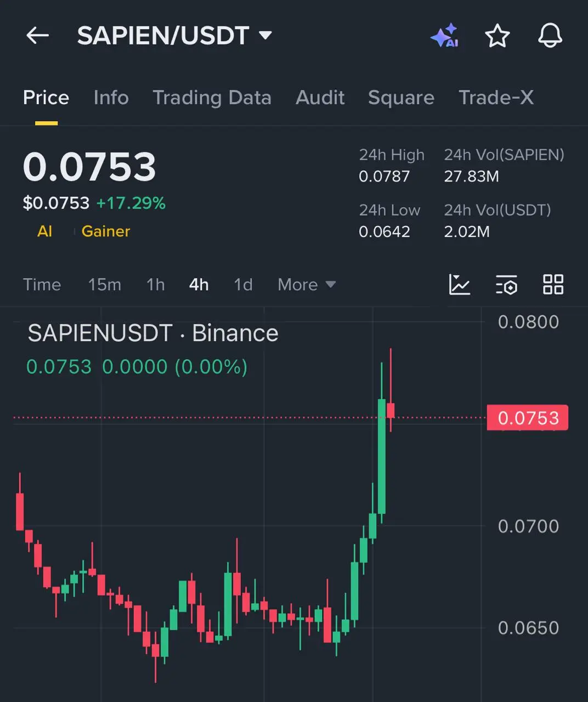This screenshot has height=702, width=588.
Task: Open chart indicators line-graph icon
Action: click(x=459, y=284)
